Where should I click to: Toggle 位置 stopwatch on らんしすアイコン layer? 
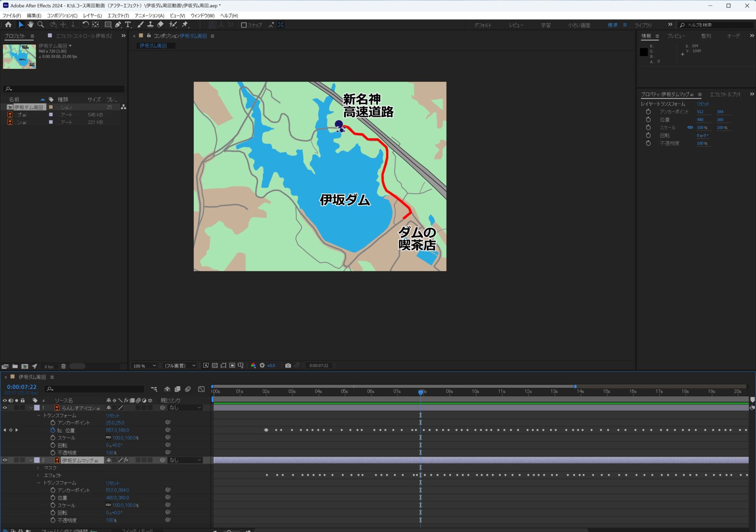53,430
